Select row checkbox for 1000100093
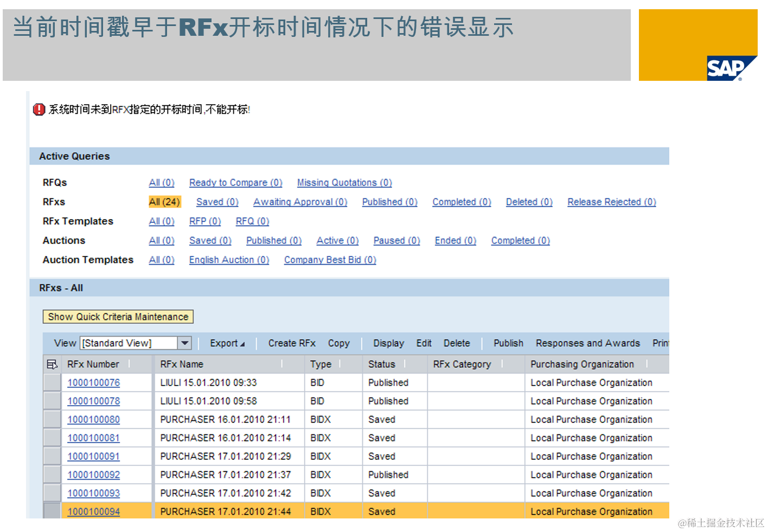 pyautogui.click(x=52, y=493)
